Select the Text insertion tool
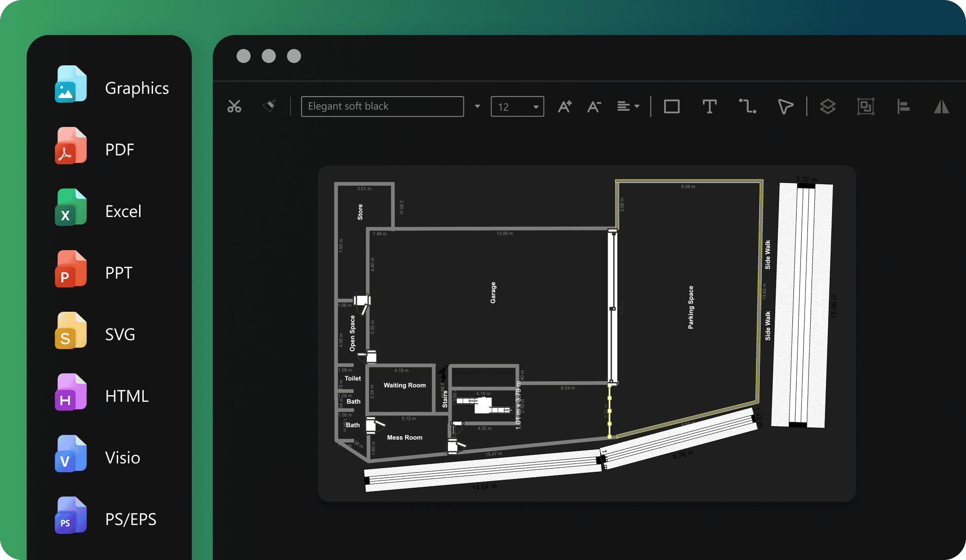Viewport: 966px width, 560px height. tap(710, 105)
